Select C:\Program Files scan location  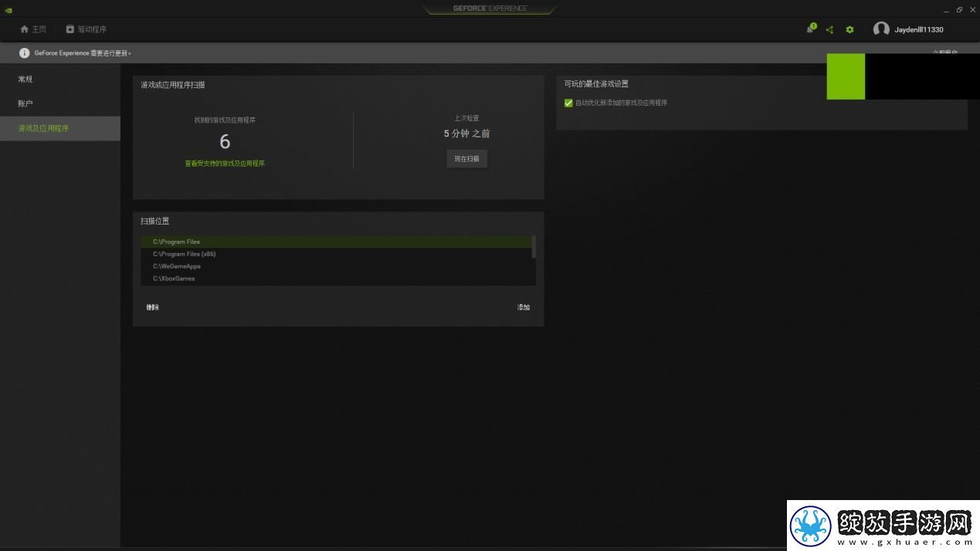(337, 242)
